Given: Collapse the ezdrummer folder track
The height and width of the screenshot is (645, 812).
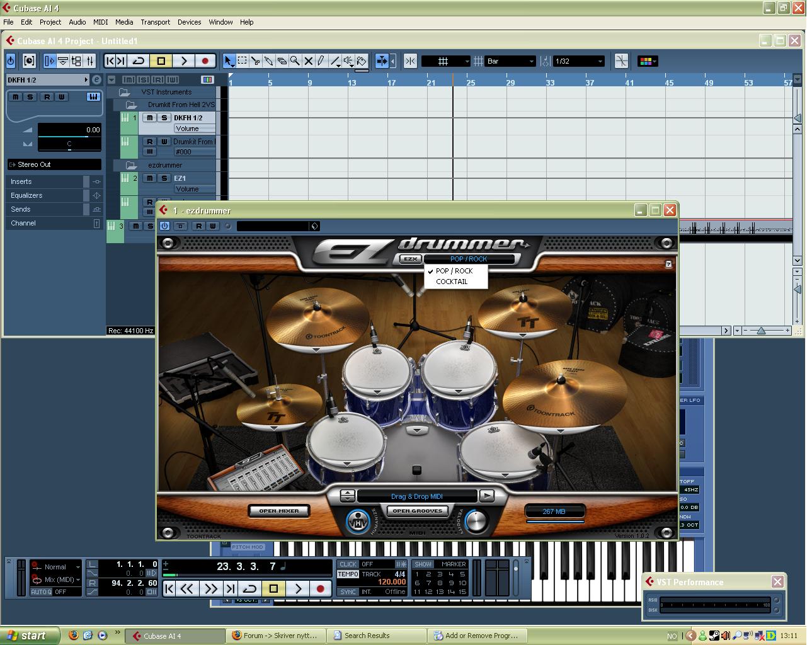Looking at the screenshot, I should (131, 165).
